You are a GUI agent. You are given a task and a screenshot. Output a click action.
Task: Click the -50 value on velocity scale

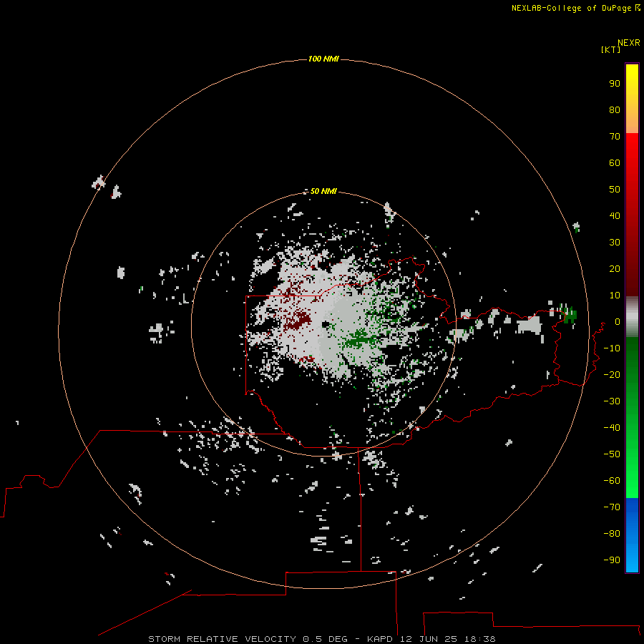click(612, 454)
